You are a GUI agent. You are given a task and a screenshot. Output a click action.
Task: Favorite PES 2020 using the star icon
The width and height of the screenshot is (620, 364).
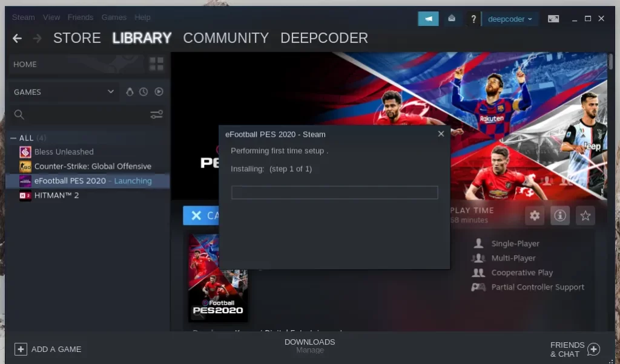tap(585, 215)
